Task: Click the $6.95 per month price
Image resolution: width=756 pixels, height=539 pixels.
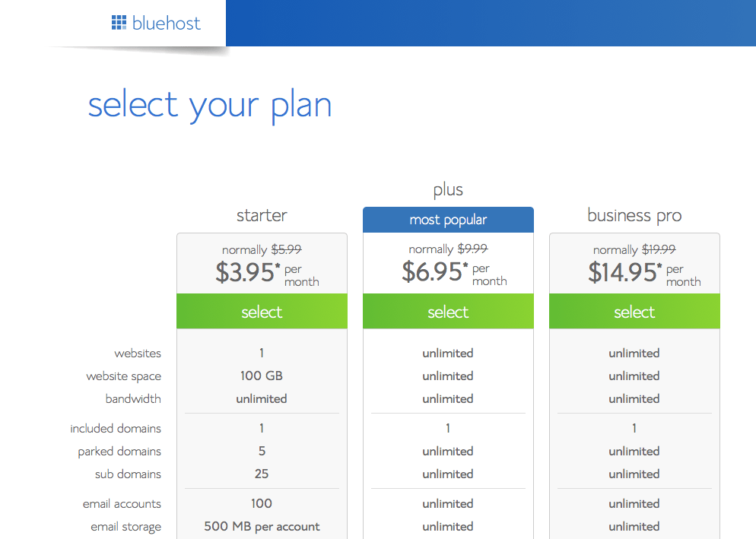Action: point(454,272)
